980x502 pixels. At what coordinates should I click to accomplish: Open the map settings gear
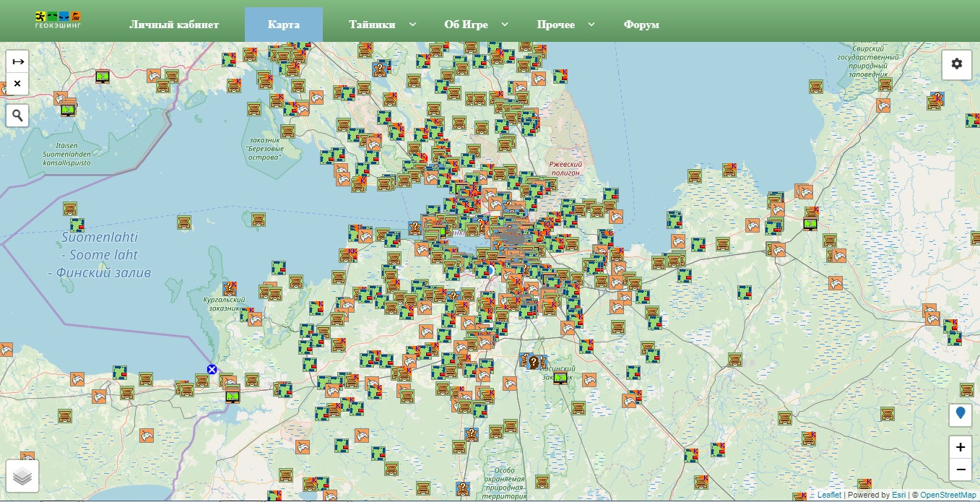pyautogui.click(x=956, y=64)
